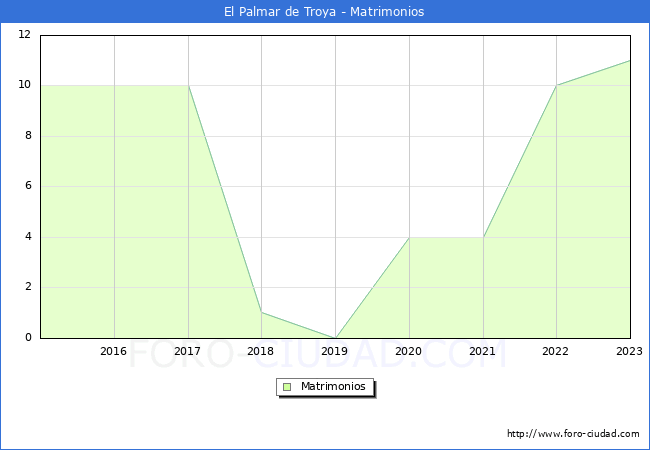Click the y-axis value 12
650x450 pixels.
24,34
